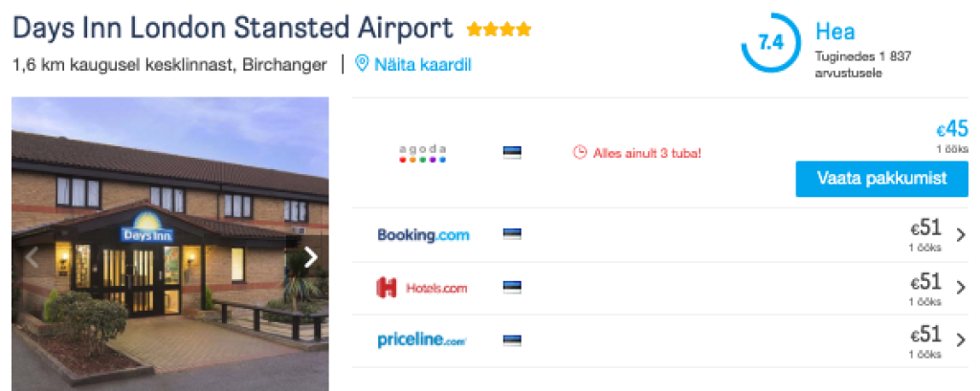The image size is (980, 391).
Task: Click the Agoda logo
Action: point(423,152)
